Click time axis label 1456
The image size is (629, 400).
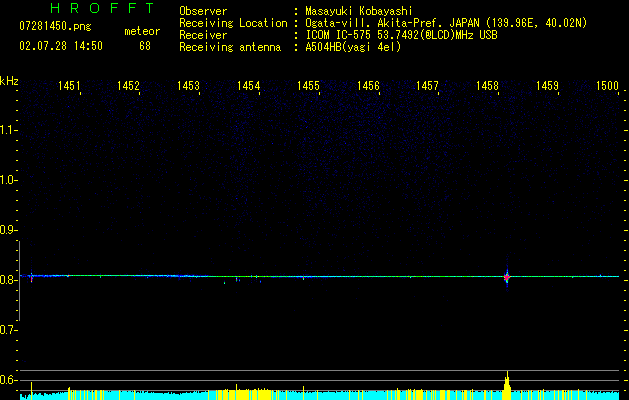[368, 85]
